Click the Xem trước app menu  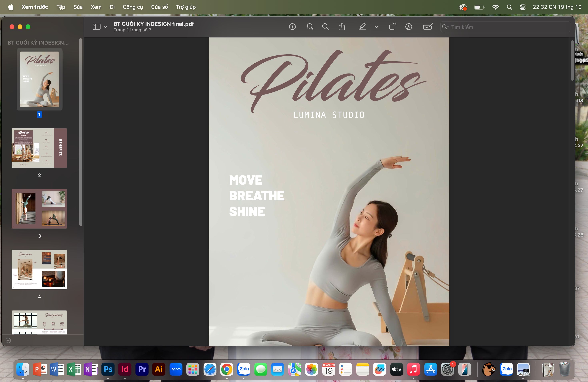click(35, 7)
